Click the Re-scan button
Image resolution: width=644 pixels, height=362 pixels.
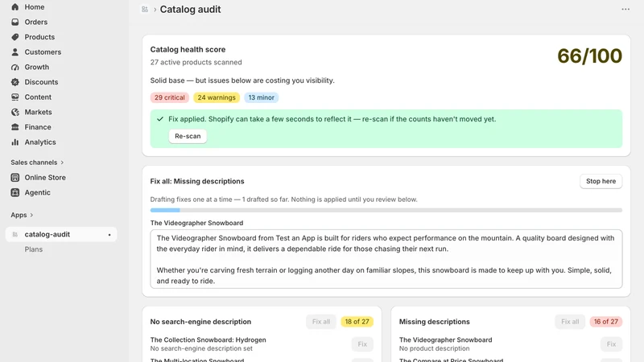tap(188, 136)
